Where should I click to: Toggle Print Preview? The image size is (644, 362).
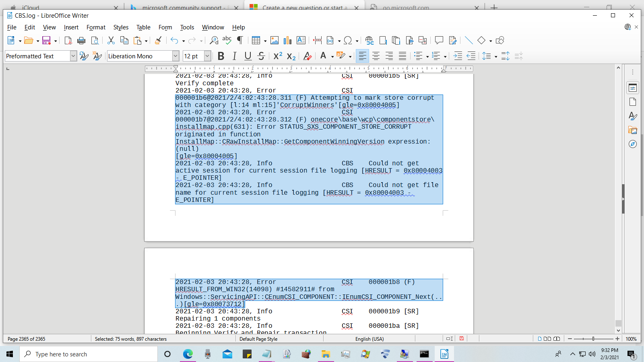(x=95, y=40)
